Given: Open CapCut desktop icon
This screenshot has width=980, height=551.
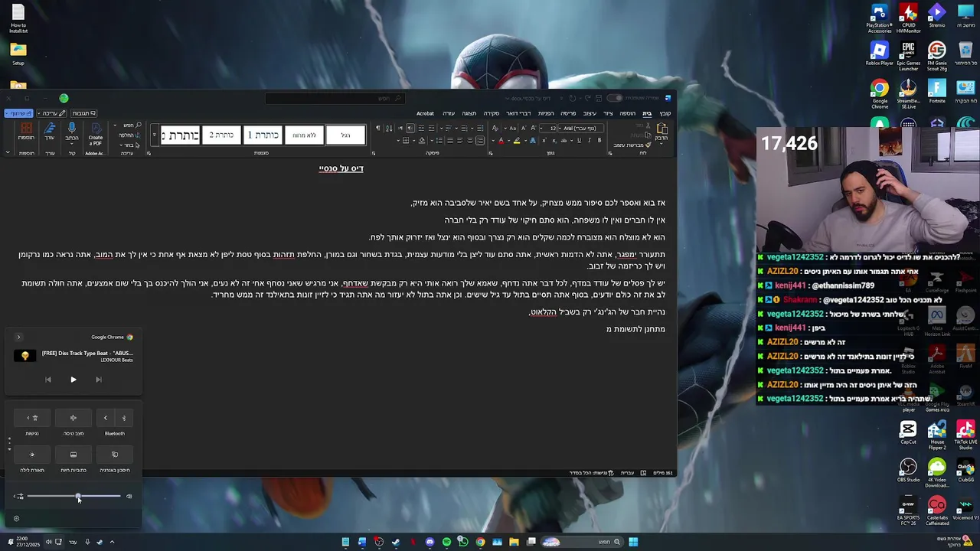Looking at the screenshot, I should pos(908,433).
